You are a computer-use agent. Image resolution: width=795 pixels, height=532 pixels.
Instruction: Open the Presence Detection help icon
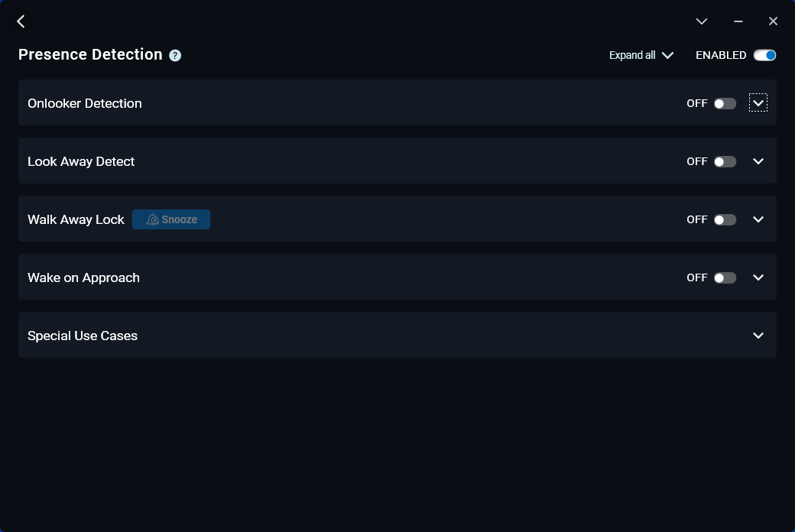tap(175, 55)
